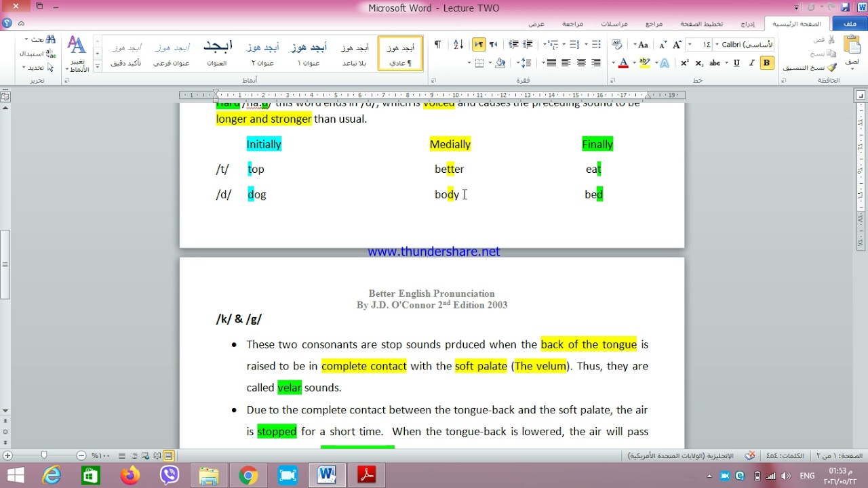
Task: Toggle left-to-right text direction
Action: tap(479, 44)
